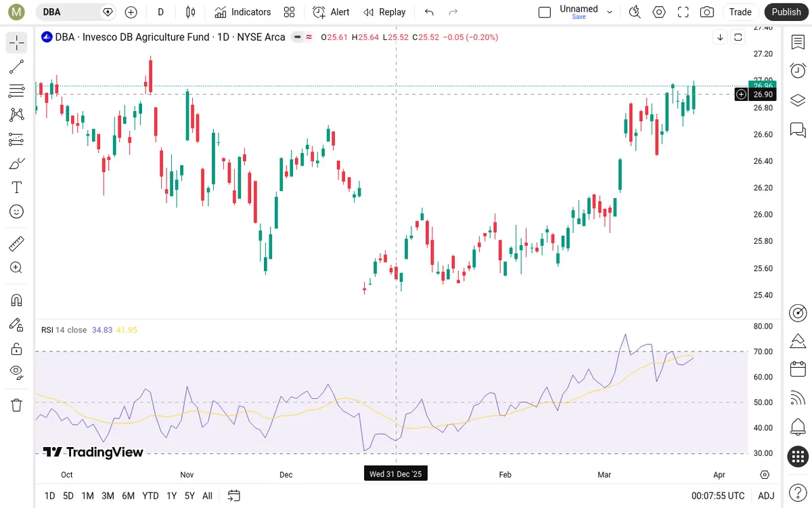This screenshot has width=812, height=508.
Task: Open the alerts panel clock icon
Action: click(798, 71)
